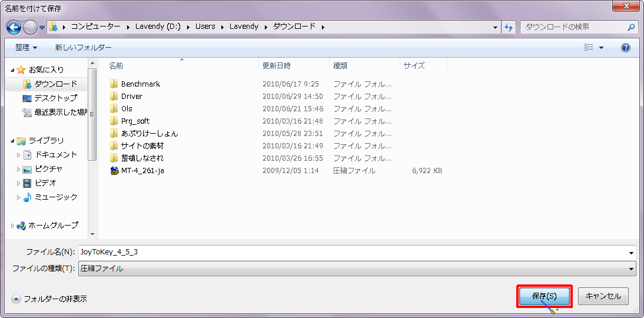Select the あぷりけーしょん folder icon
644x318 pixels.
(114, 133)
